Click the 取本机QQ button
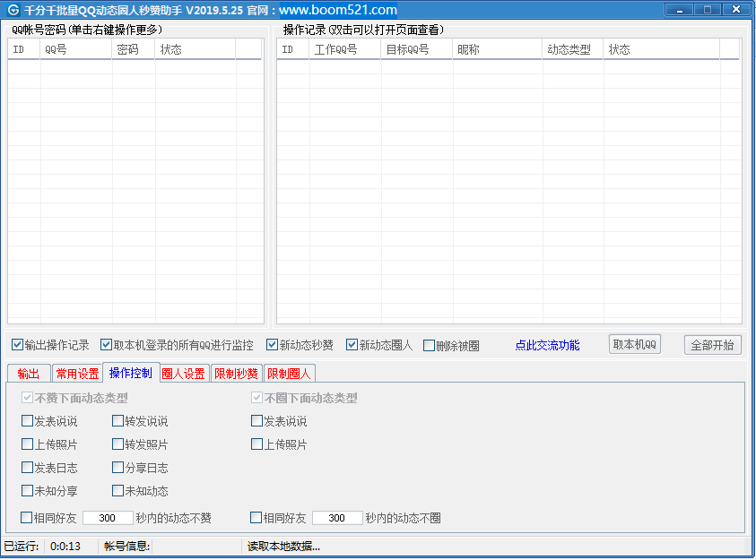The image size is (756, 560). coord(635,345)
